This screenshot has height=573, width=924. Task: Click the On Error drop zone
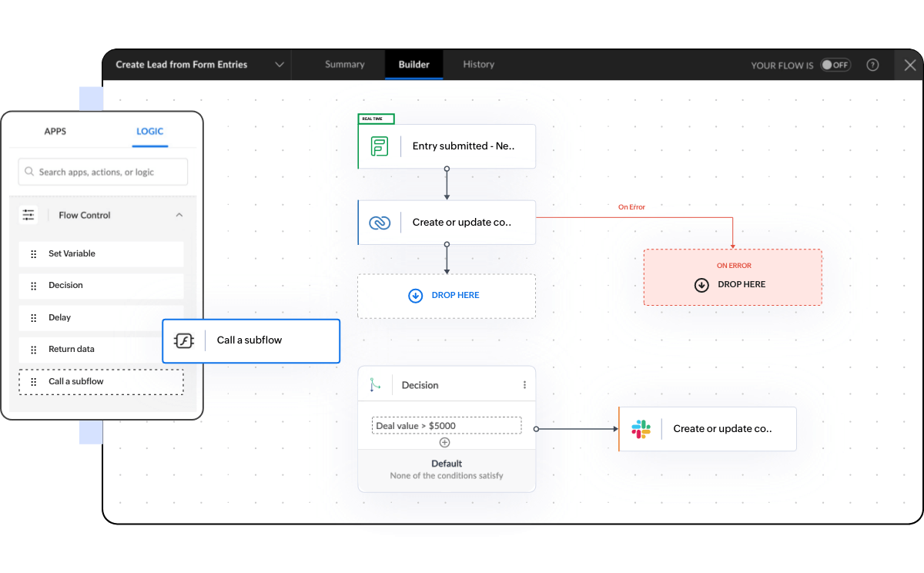(x=732, y=278)
